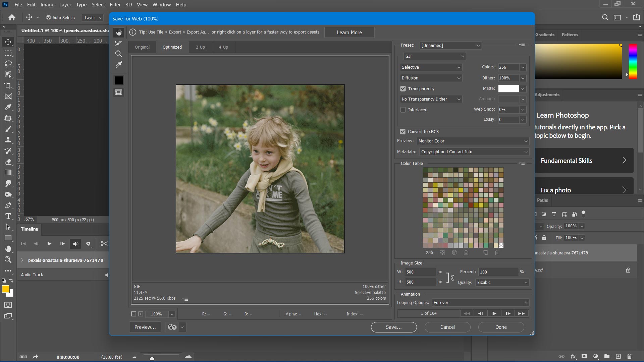Enable the Interlaced checkbox
Image resolution: width=644 pixels, height=362 pixels.
(x=403, y=110)
